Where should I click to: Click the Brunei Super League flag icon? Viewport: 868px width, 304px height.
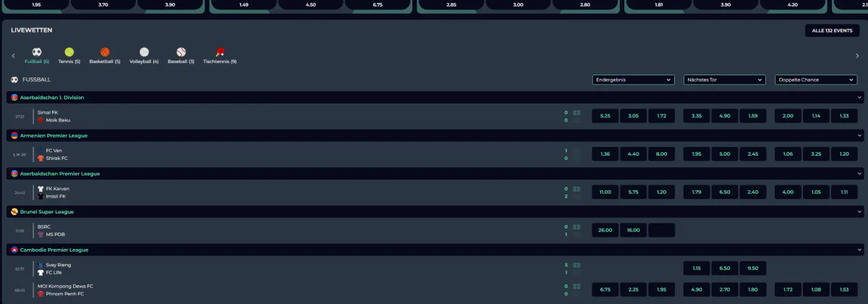14,212
